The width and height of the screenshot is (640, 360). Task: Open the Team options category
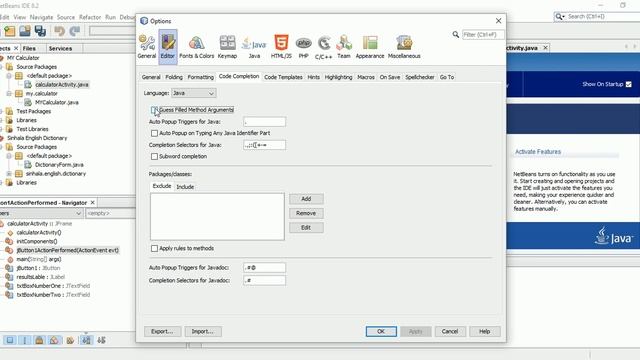click(344, 47)
